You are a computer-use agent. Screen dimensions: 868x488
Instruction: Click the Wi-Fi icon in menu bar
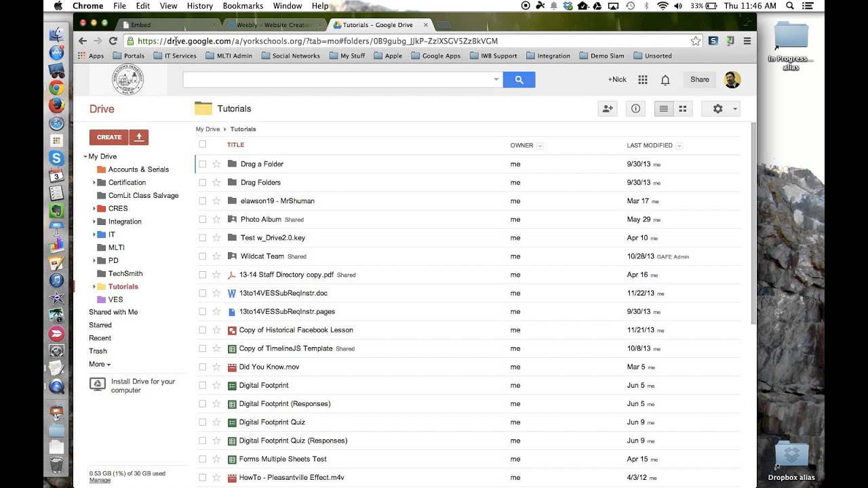tap(663, 5)
